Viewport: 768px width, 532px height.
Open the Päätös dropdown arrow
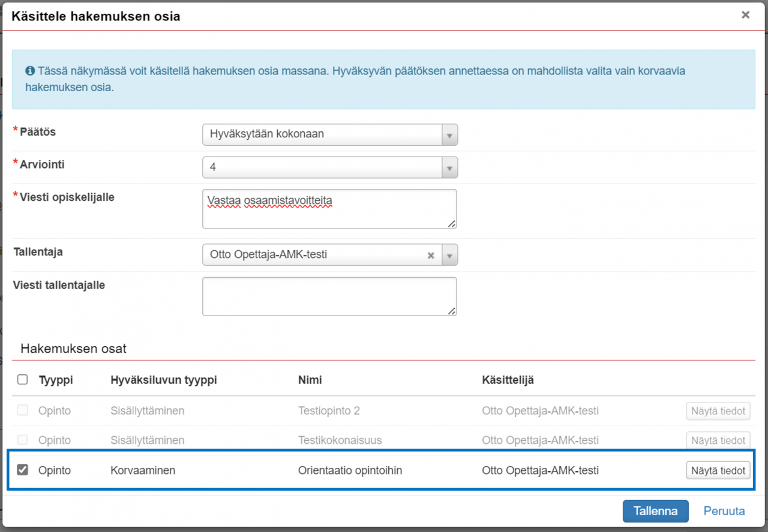coord(449,135)
